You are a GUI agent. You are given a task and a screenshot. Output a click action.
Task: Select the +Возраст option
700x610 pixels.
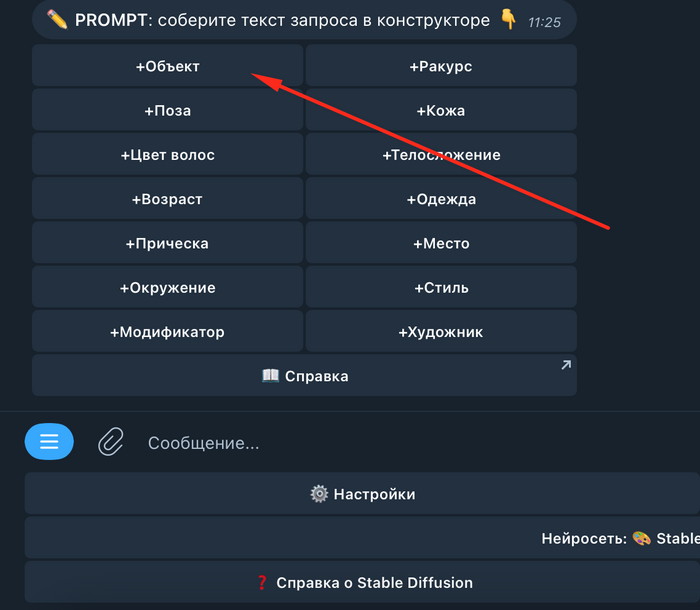click(x=167, y=199)
